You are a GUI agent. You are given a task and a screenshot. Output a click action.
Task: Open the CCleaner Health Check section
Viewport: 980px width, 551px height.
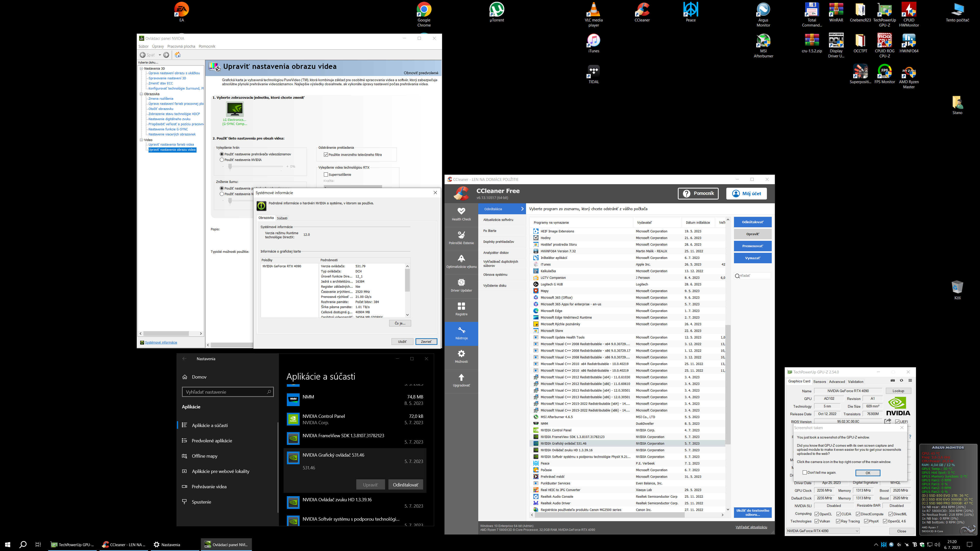pyautogui.click(x=461, y=214)
